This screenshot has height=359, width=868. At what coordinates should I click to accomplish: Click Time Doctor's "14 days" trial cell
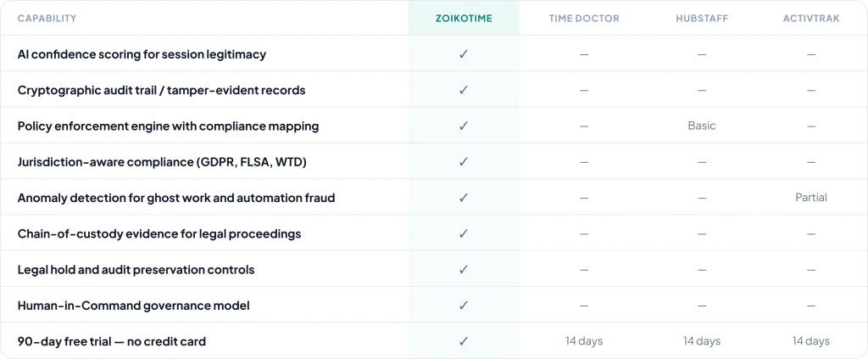click(584, 341)
